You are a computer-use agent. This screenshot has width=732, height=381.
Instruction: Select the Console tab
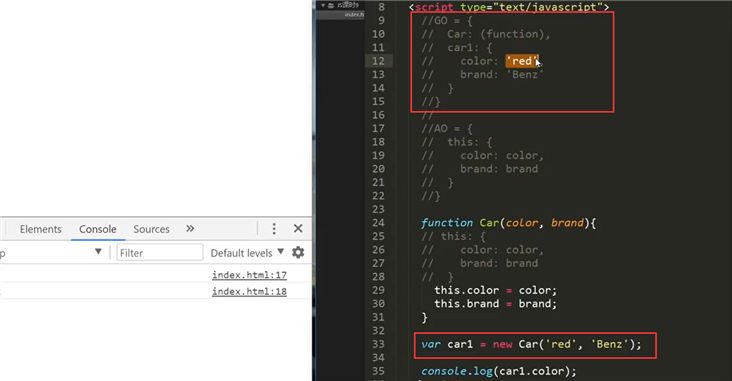98,229
